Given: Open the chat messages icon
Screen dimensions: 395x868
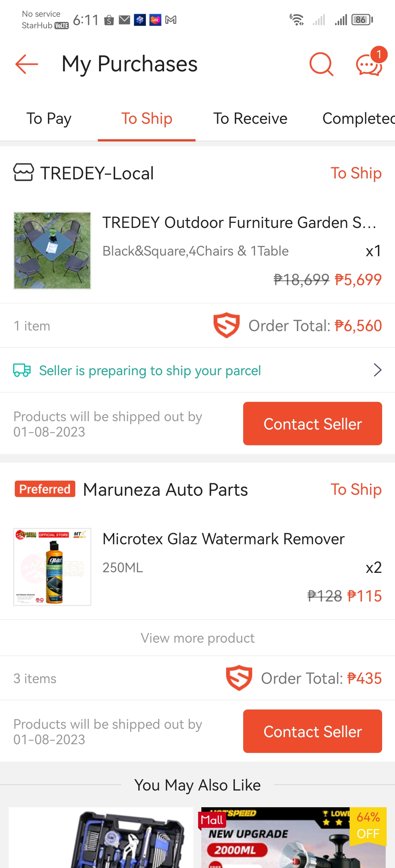Looking at the screenshot, I should 369,65.
